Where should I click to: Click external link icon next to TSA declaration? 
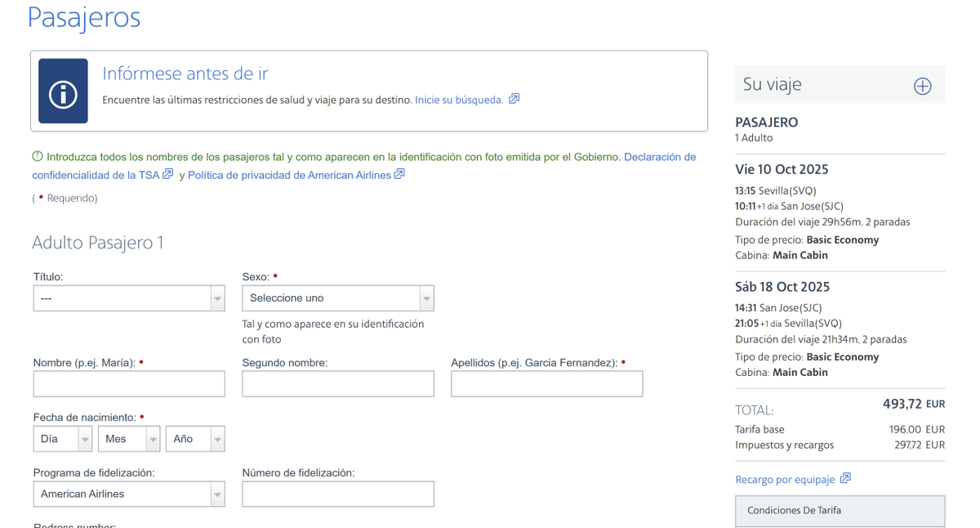coord(167,174)
